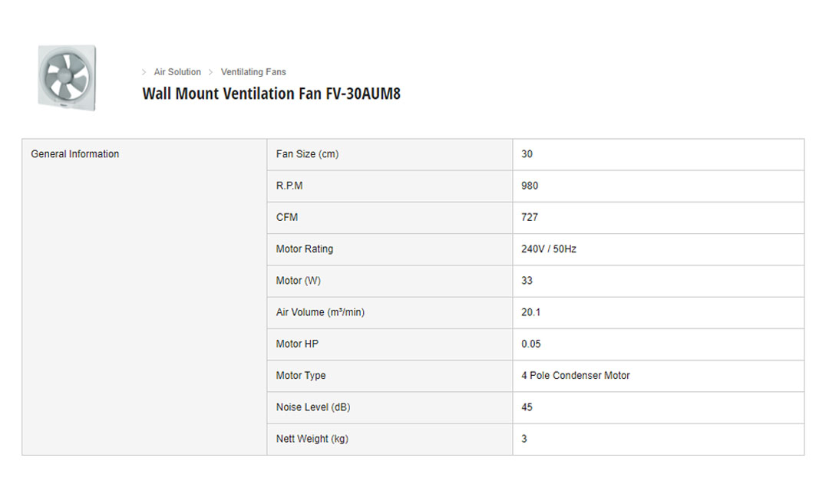Click the Fan Size (cm) label
Image resolution: width=829 pixels, height=504 pixels.
(307, 154)
